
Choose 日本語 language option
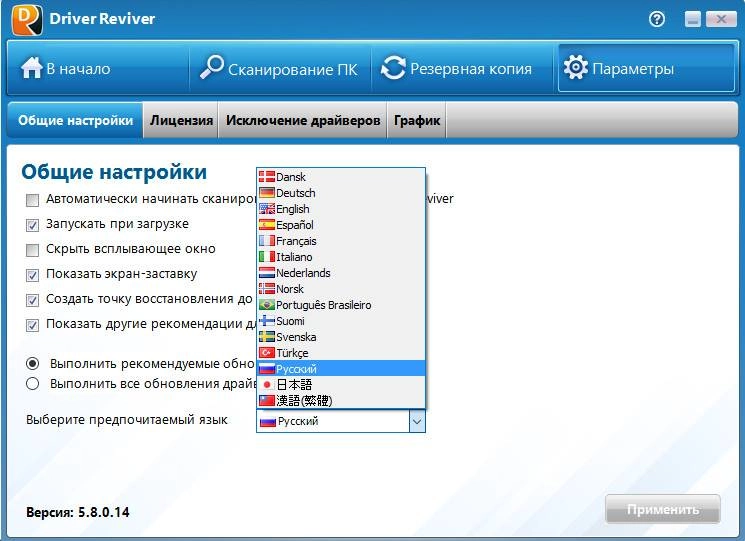click(341, 385)
